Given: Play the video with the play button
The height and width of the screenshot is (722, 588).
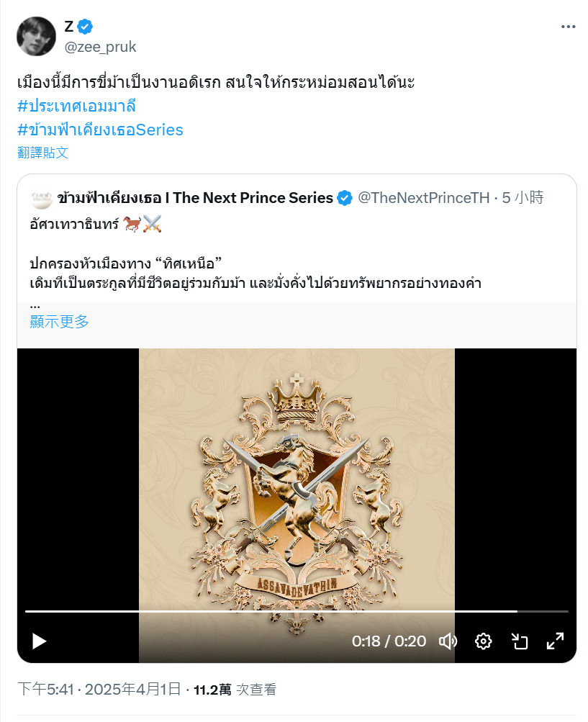Looking at the screenshot, I should point(39,641).
